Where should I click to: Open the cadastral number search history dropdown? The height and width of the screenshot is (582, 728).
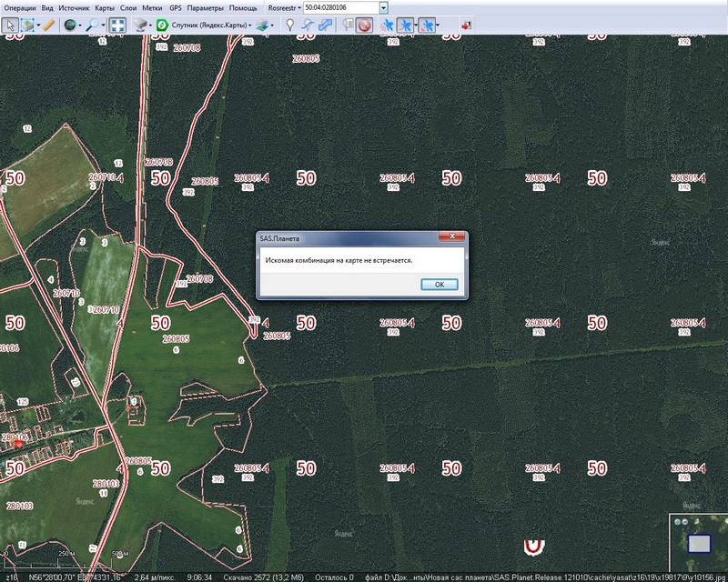point(384,7)
